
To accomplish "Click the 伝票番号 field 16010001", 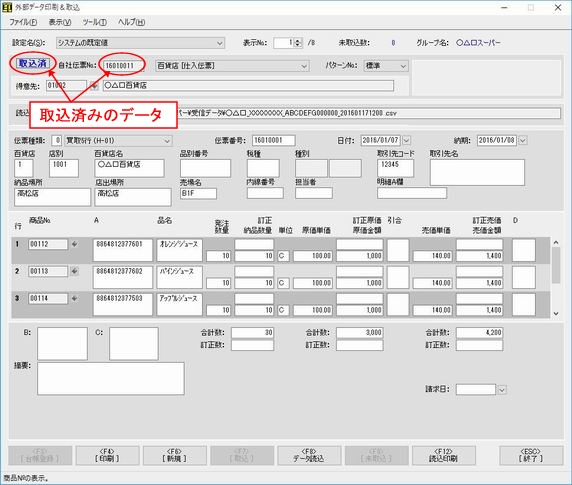I will [x=274, y=140].
